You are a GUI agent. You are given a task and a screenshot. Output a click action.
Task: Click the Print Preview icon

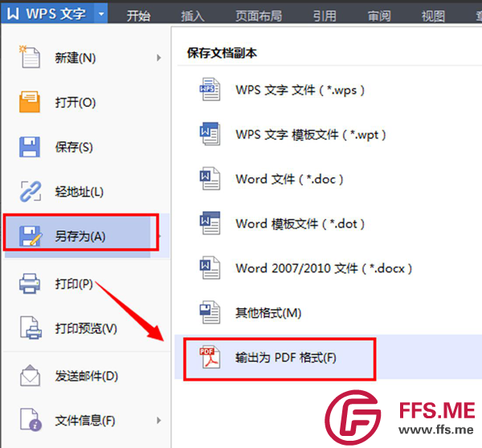pos(31,328)
